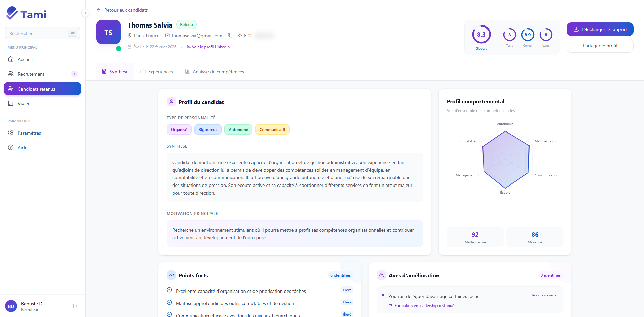
Task: Switch to the Expériences tab
Action: [156, 72]
